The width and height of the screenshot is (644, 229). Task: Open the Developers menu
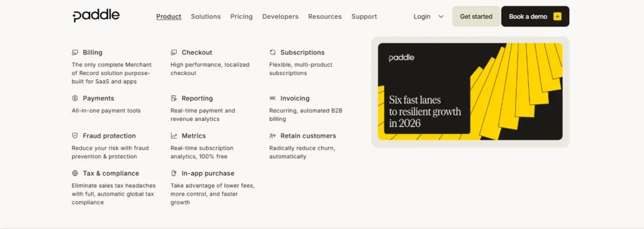tap(280, 16)
